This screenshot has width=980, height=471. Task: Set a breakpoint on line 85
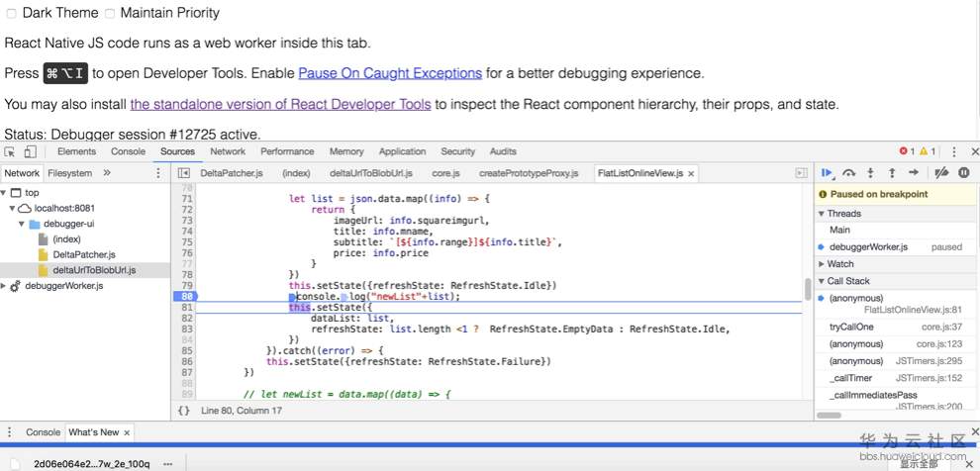pos(185,350)
